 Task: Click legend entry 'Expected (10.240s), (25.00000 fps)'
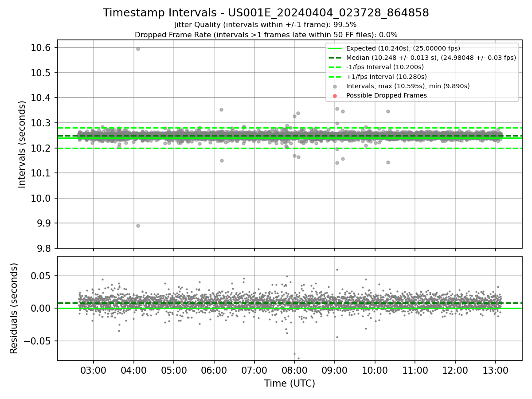[403, 48]
